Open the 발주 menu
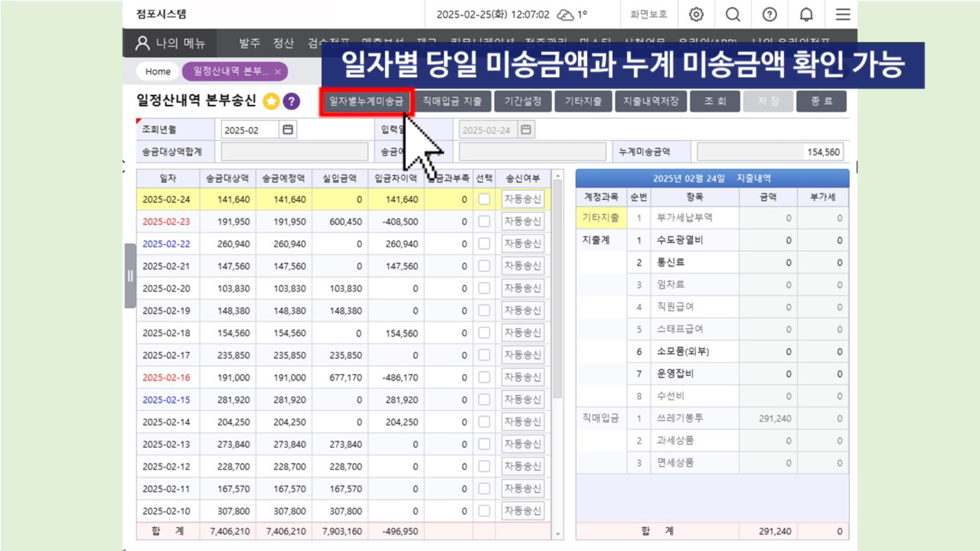Image resolution: width=980 pixels, height=551 pixels. [x=250, y=43]
